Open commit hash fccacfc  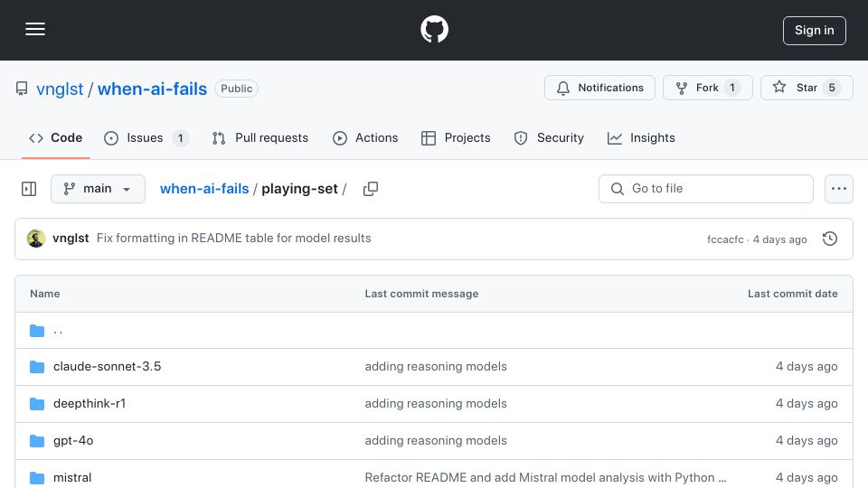tap(725, 239)
